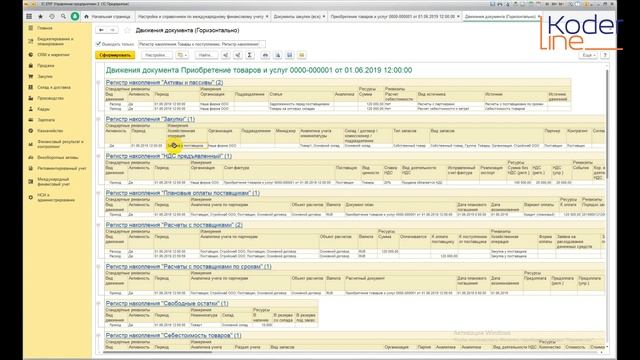Collapse the НДС предъявленный register group
The height and width of the screenshot is (360, 640).
[x=98, y=156]
